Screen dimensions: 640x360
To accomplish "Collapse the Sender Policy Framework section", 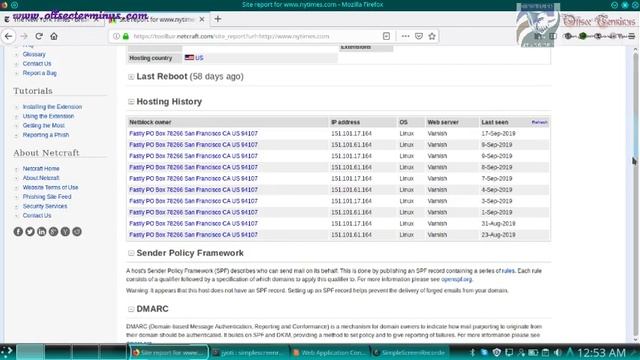I will [x=131, y=253].
